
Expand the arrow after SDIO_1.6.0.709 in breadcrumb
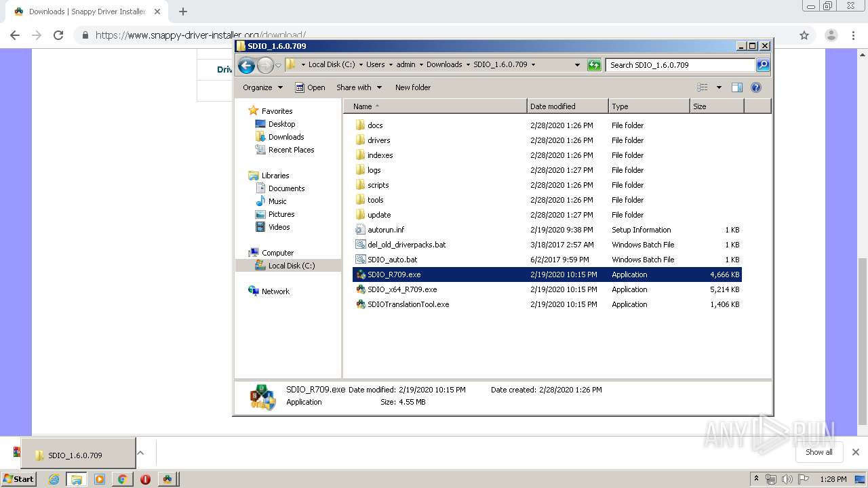pos(533,65)
